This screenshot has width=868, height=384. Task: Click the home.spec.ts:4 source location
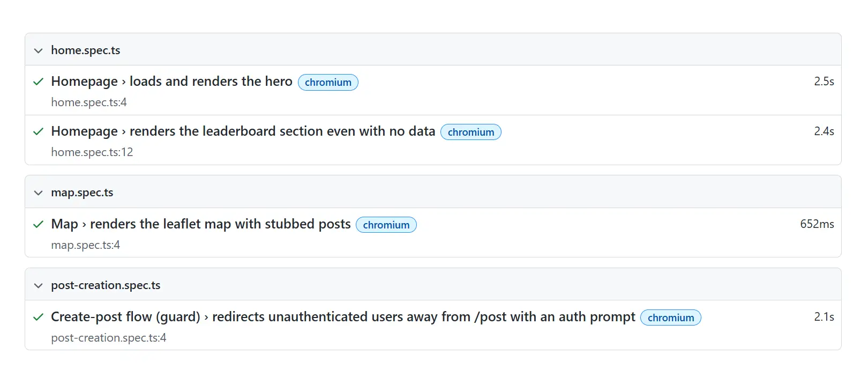(x=89, y=102)
